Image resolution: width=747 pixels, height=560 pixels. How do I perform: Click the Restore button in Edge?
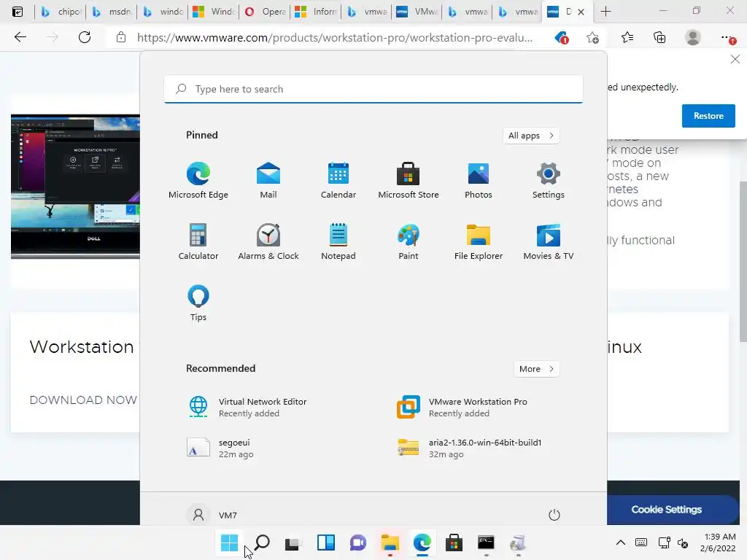(708, 116)
